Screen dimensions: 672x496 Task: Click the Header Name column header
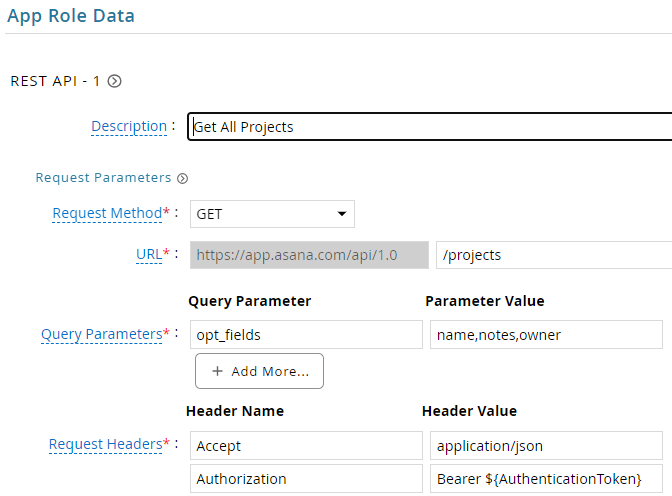tap(235, 411)
